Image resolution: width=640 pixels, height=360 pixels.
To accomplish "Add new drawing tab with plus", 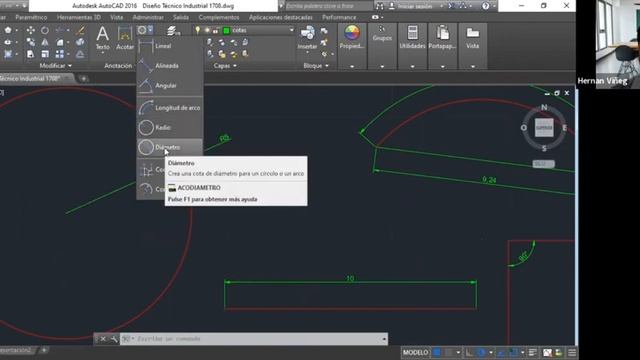I will (x=83, y=78).
